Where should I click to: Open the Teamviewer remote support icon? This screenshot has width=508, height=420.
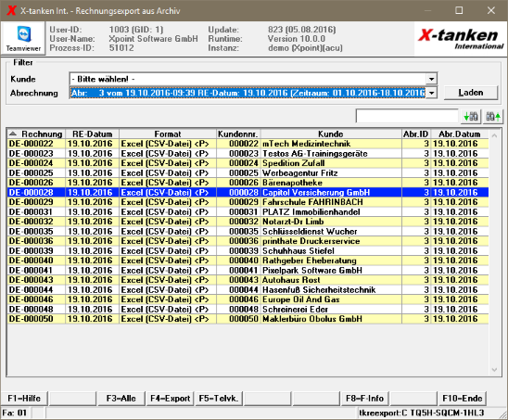point(23,39)
